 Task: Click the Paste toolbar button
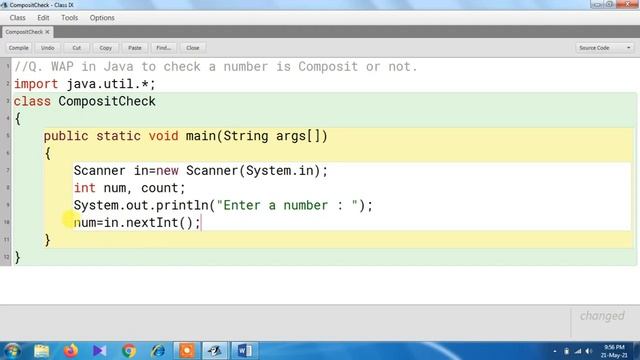click(x=134, y=48)
